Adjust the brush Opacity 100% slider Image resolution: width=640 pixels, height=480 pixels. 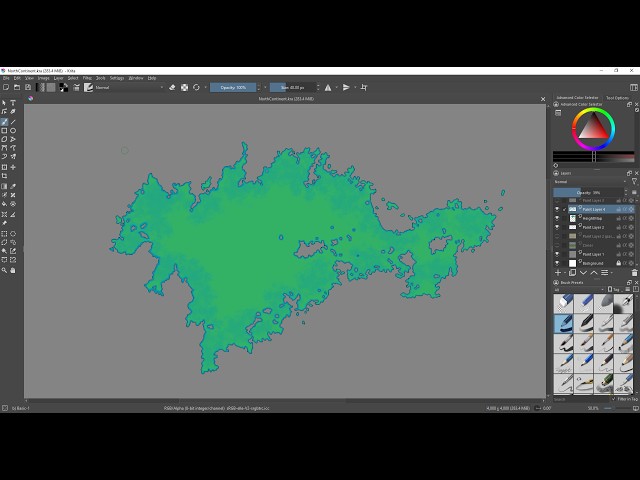click(233, 87)
